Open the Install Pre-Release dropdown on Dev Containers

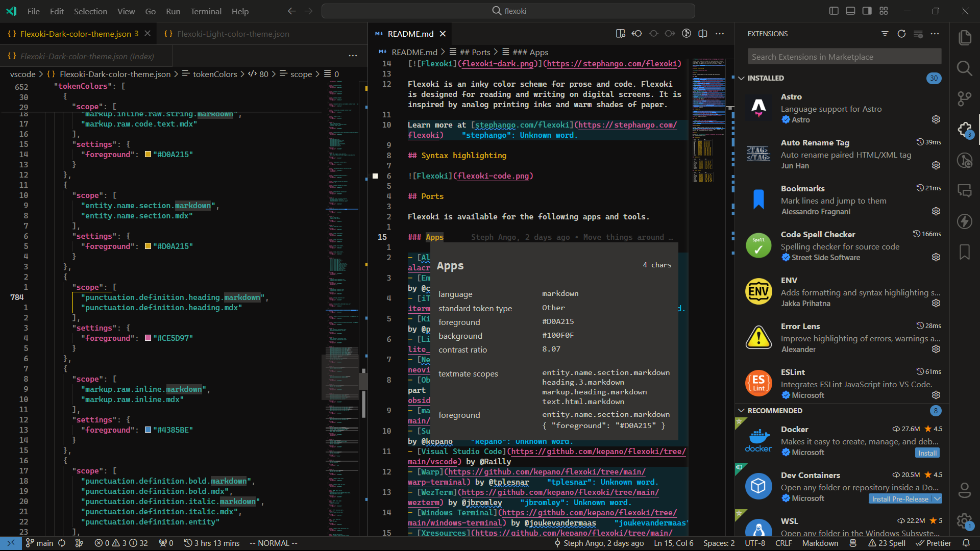pyautogui.click(x=938, y=498)
